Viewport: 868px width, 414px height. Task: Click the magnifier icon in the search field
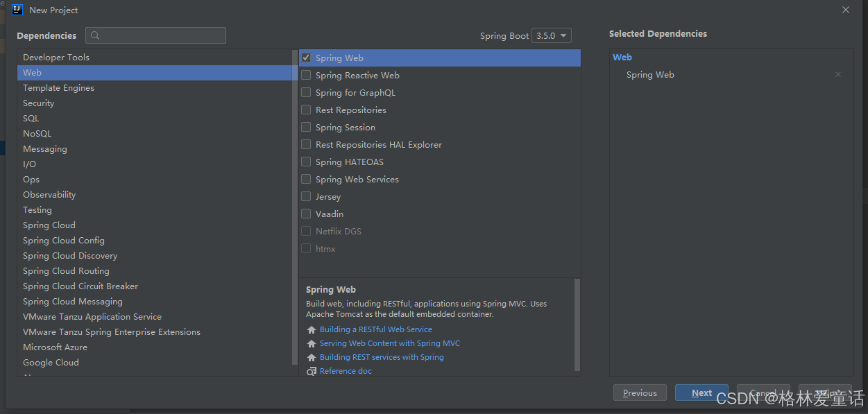pos(94,35)
